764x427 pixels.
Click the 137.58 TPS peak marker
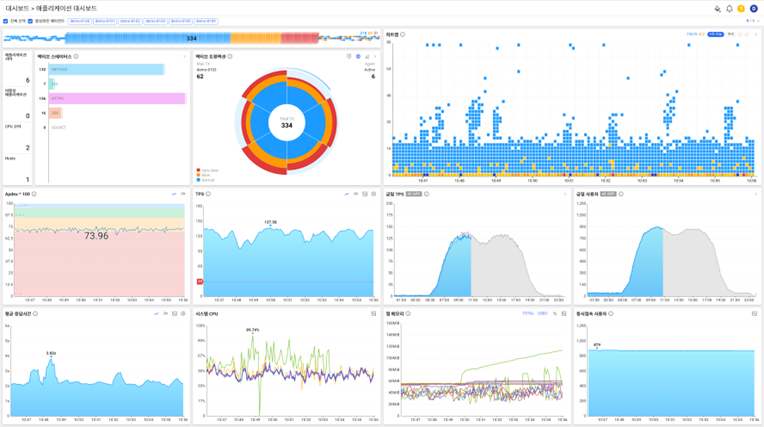(270, 225)
